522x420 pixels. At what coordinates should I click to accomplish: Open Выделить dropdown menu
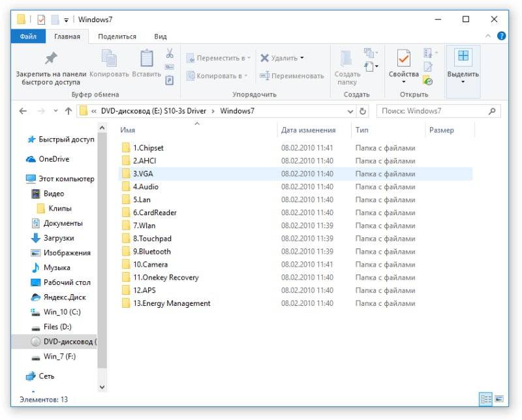(x=463, y=72)
